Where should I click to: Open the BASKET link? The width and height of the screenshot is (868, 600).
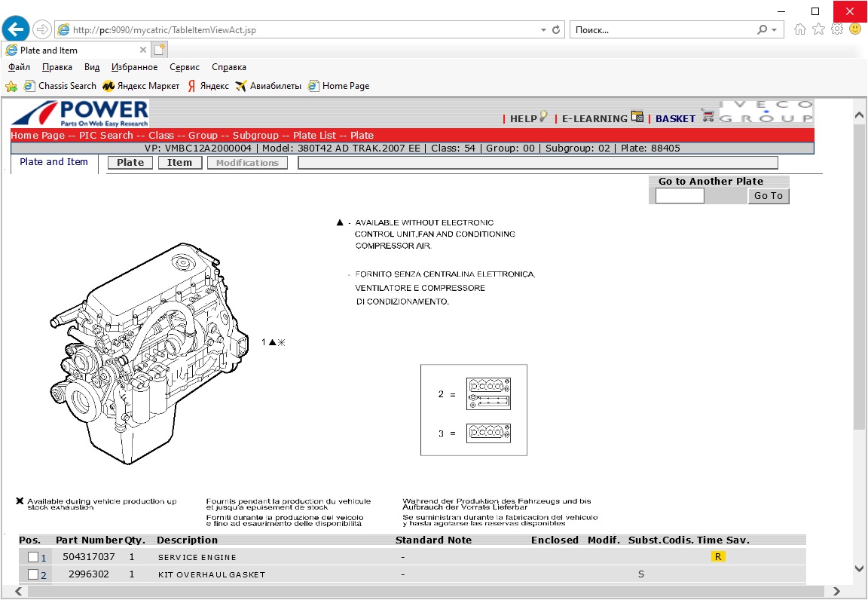tap(675, 118)
